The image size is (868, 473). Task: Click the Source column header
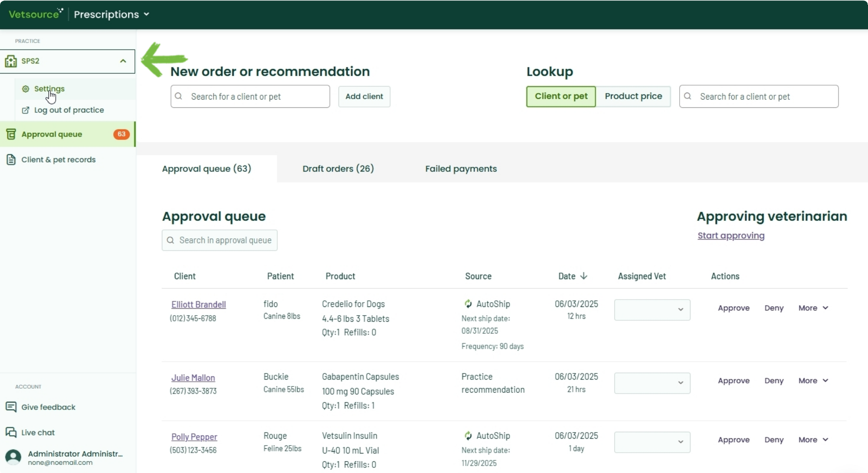(x=478, y=276)
